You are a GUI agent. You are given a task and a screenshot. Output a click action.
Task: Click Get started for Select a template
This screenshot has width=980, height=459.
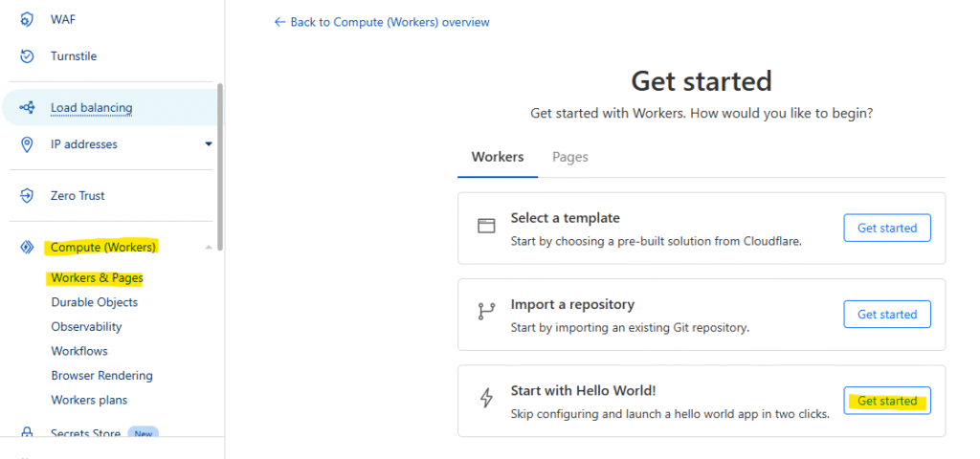886,228
